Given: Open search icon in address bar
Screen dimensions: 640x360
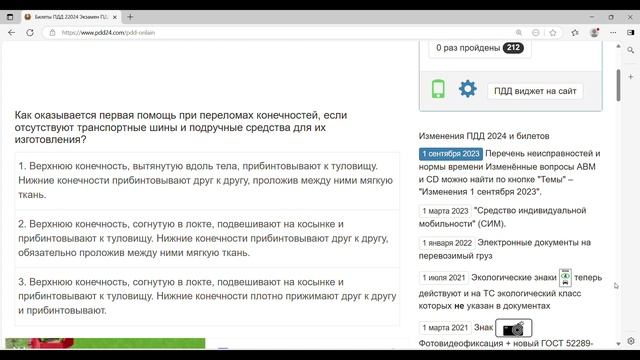Looking at the screenshot, I should tap(519, 33).
